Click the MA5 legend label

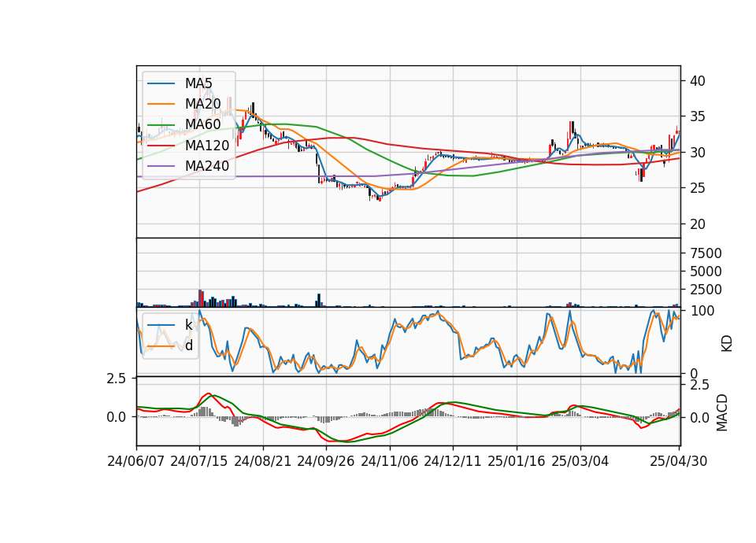(198, 83)
